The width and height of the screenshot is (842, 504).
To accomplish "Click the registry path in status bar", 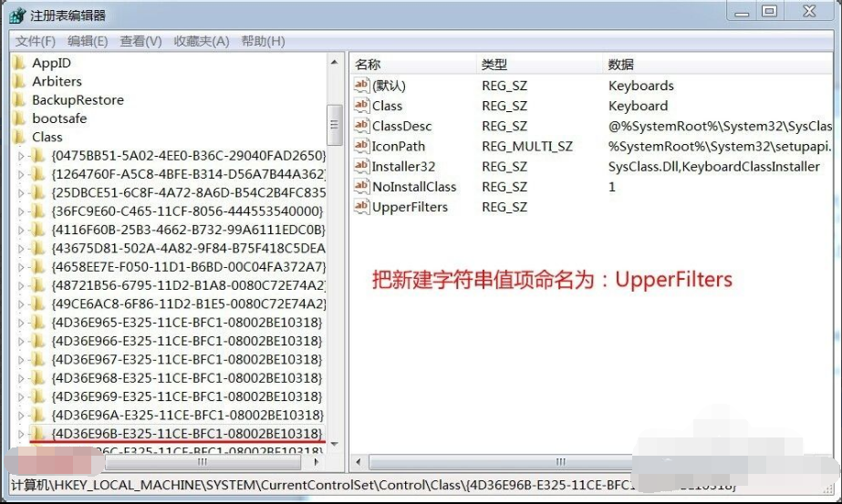I will tap(374, 485).
